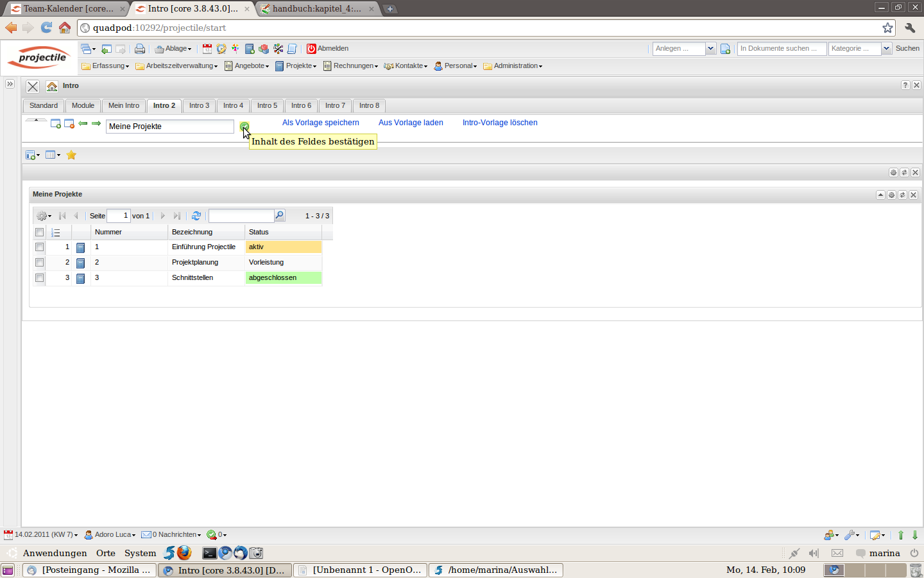Collapse the Meine Projekte panel with the up arrow
The image size is (924, 578).
[880, 195]
